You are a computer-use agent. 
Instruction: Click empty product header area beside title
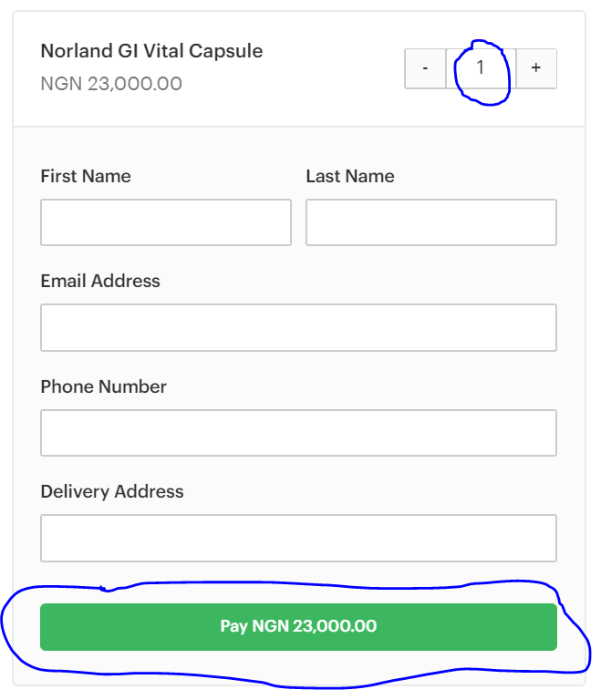coord(333,68)
